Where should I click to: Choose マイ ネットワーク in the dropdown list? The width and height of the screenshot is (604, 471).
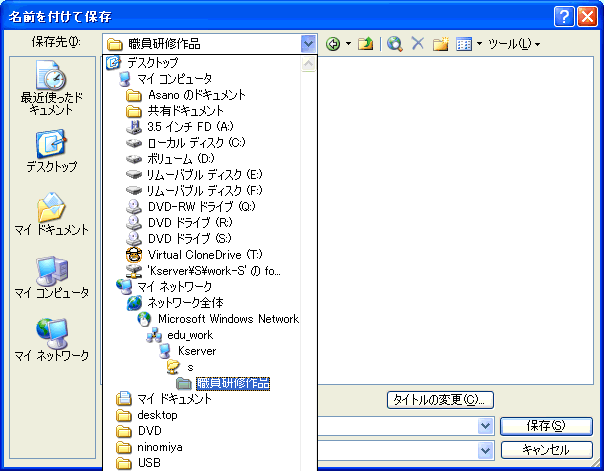click(165, 287)
